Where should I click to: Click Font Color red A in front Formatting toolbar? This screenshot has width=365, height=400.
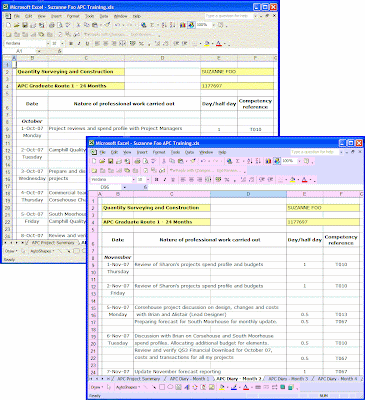tap(304, 179)
